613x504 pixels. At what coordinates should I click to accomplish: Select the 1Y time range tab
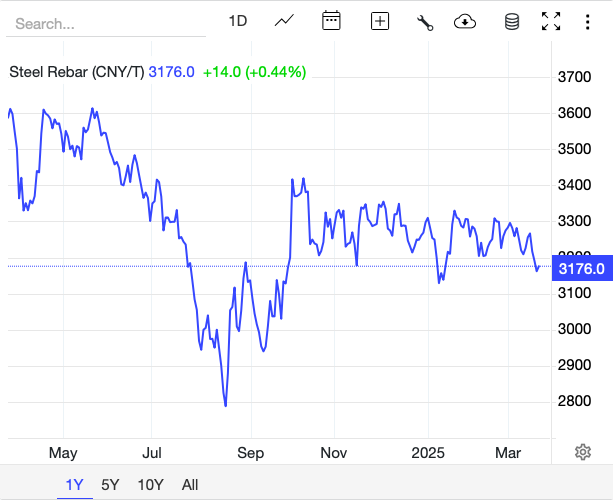click(x=75, y=485)
